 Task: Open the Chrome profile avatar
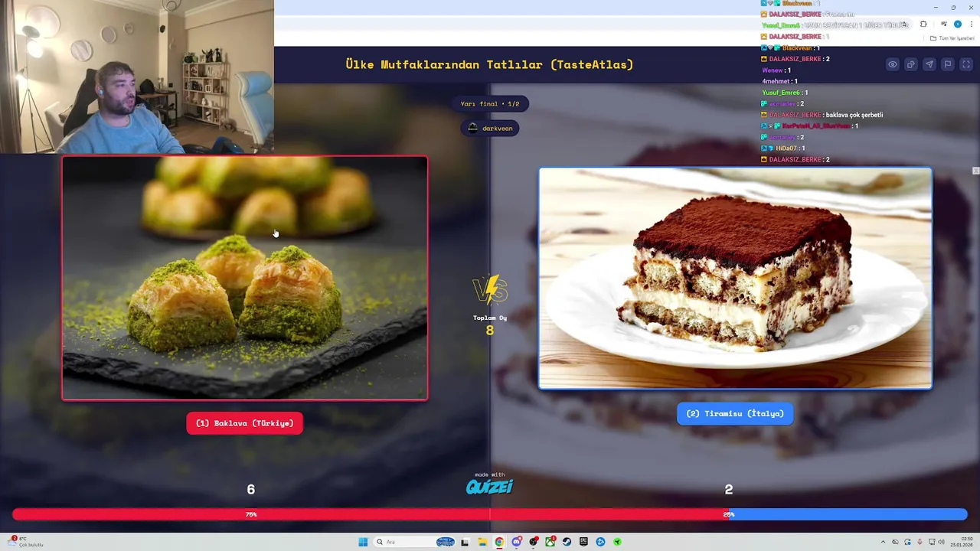(958, 24)
